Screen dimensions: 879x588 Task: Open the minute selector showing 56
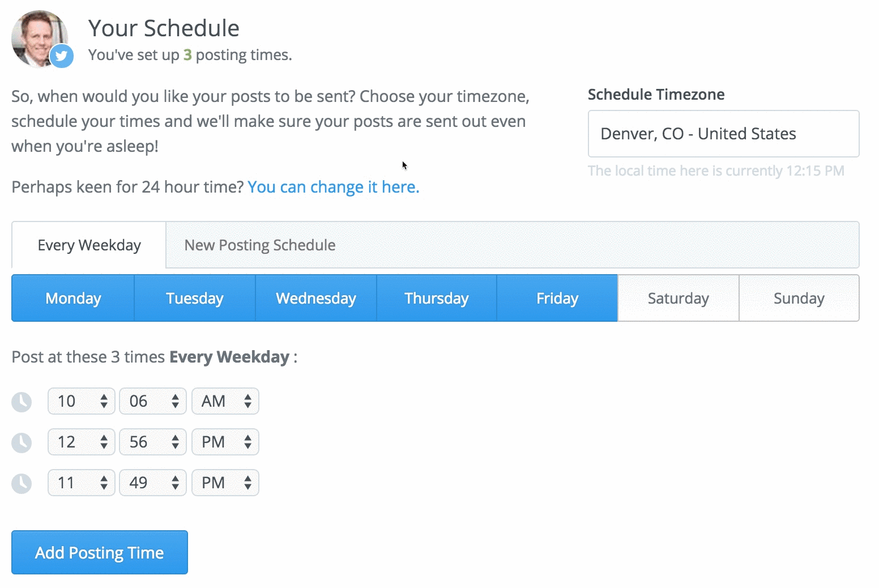coord(152,442)
